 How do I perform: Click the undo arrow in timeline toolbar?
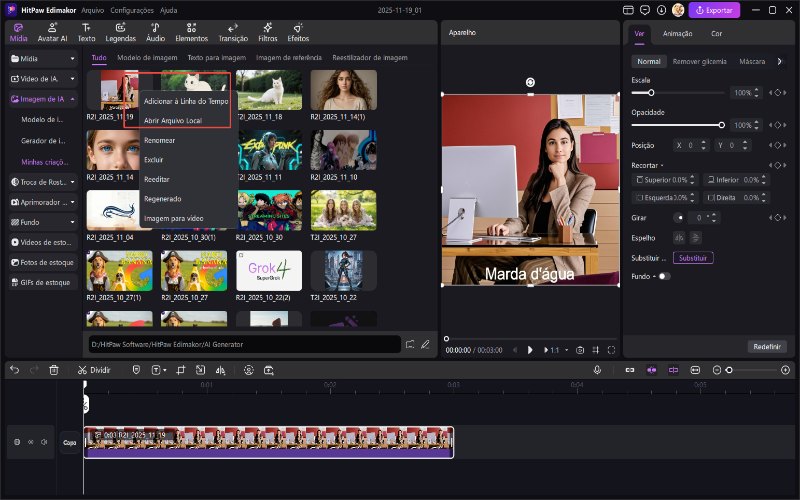coord(14,369)
